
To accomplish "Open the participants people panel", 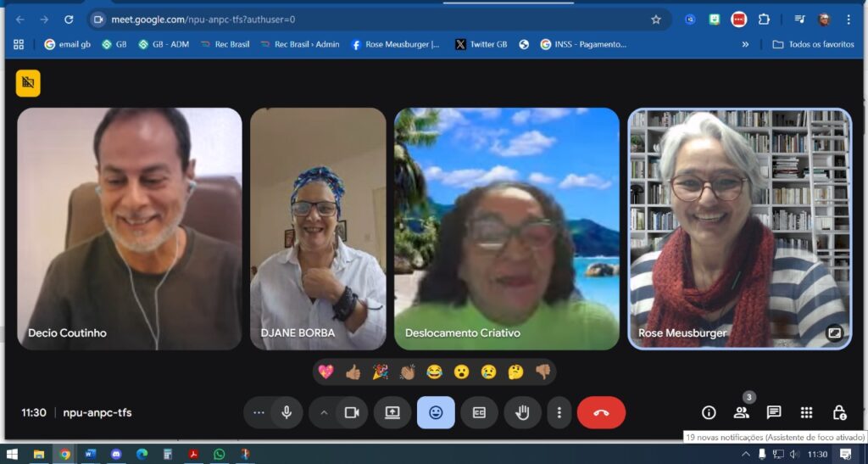I will [741, 412].
